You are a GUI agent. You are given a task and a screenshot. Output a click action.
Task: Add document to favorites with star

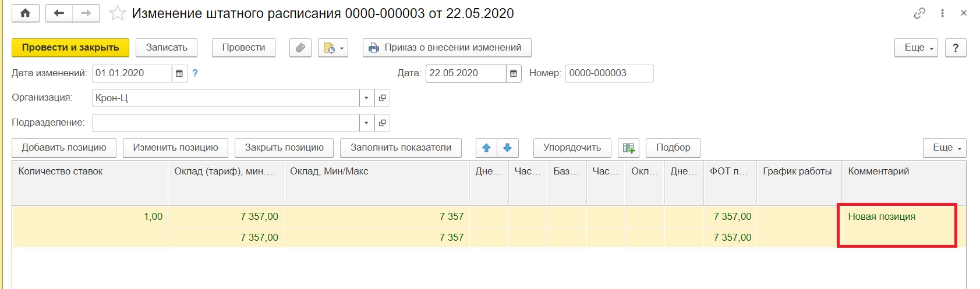tap(118, 13)
